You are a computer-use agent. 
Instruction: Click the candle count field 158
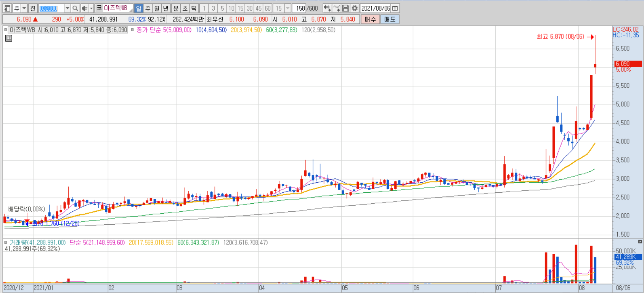coord(299,8)
